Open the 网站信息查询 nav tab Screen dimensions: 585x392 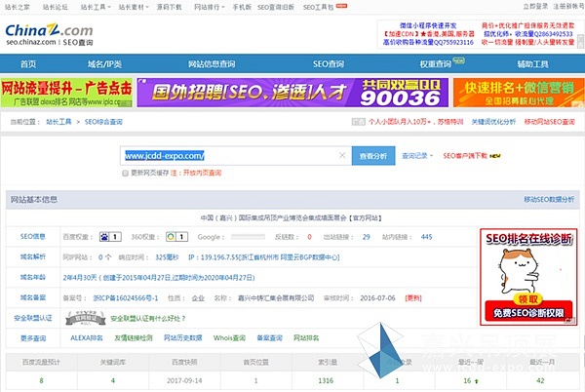212,64
